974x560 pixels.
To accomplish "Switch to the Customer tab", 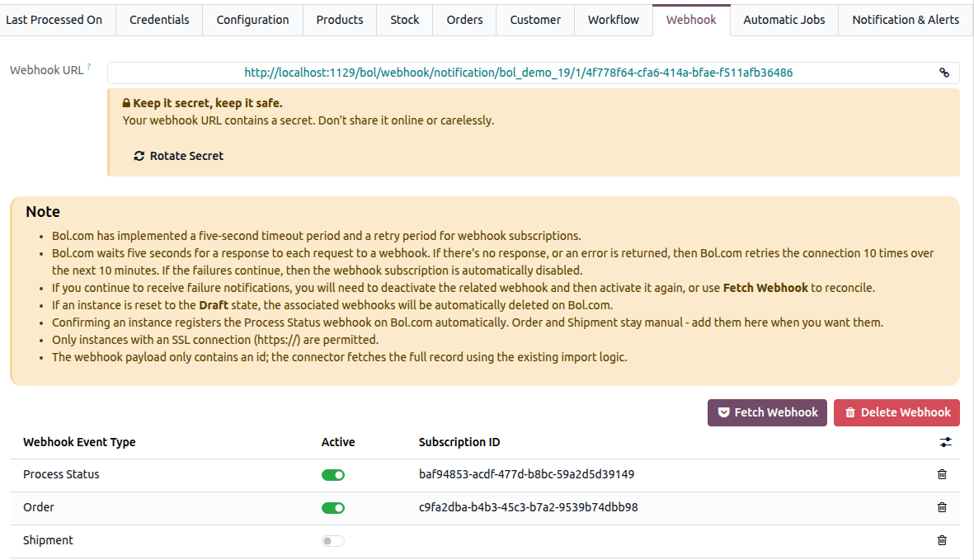I will tap(535, 20).
